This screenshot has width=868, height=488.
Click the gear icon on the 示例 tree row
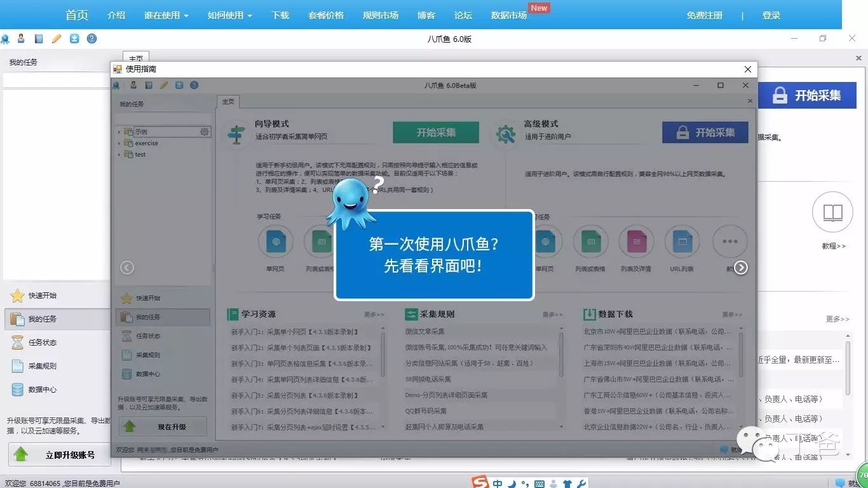point(204,132)
